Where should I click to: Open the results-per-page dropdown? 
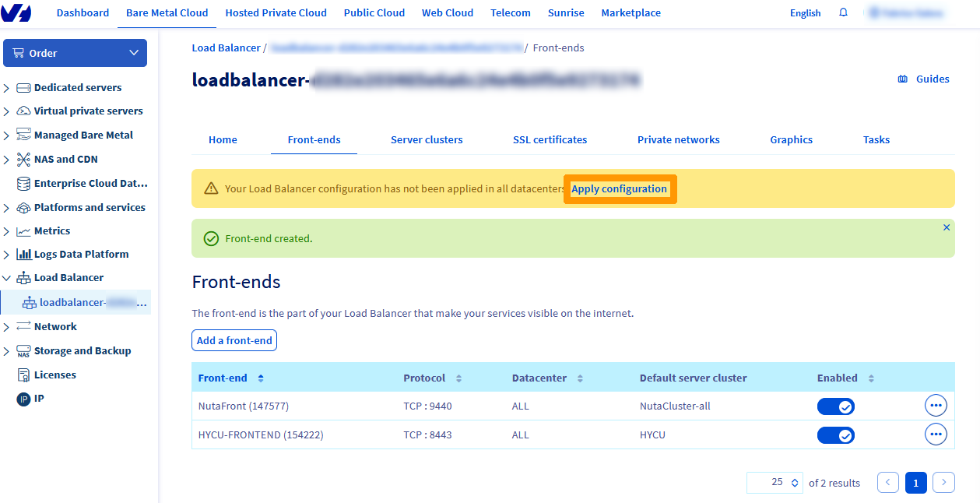pos(774,483)
